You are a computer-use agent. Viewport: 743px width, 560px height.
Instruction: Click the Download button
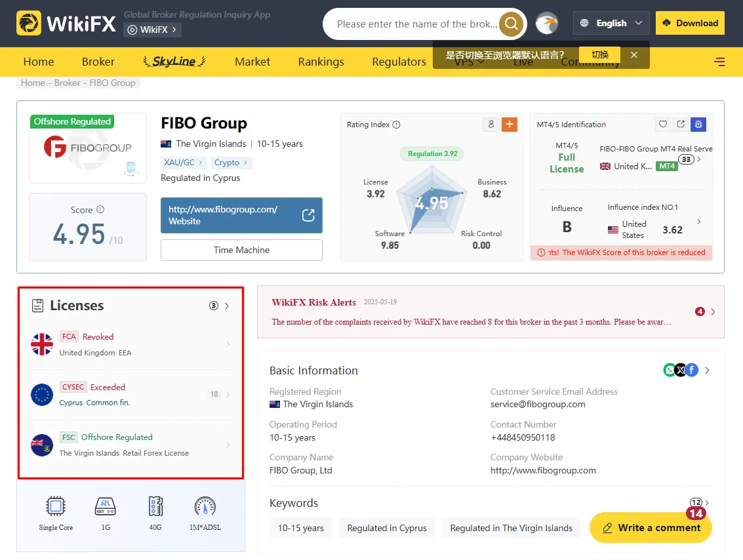click(690, 23)
